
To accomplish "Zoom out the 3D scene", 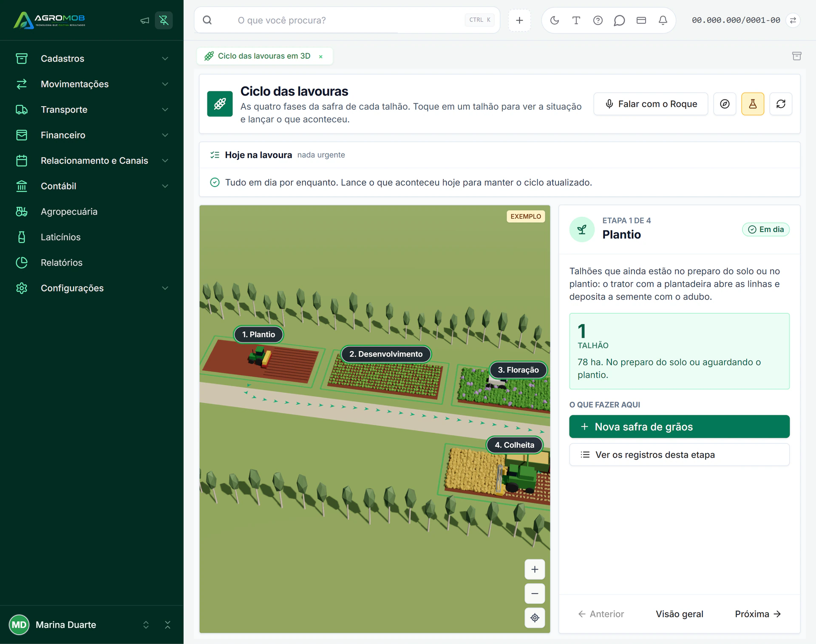I will click(535, 593).
